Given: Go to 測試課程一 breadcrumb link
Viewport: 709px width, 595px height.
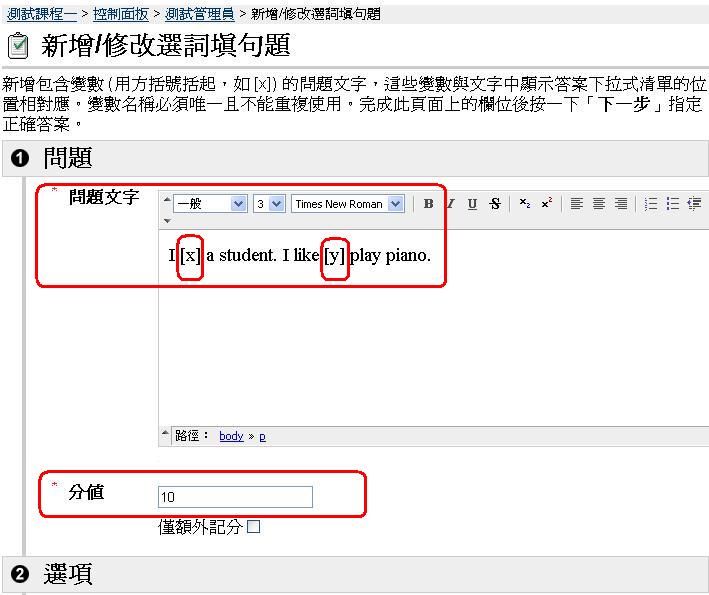Looking at the screenshot, I should click(x=41, y=14).
